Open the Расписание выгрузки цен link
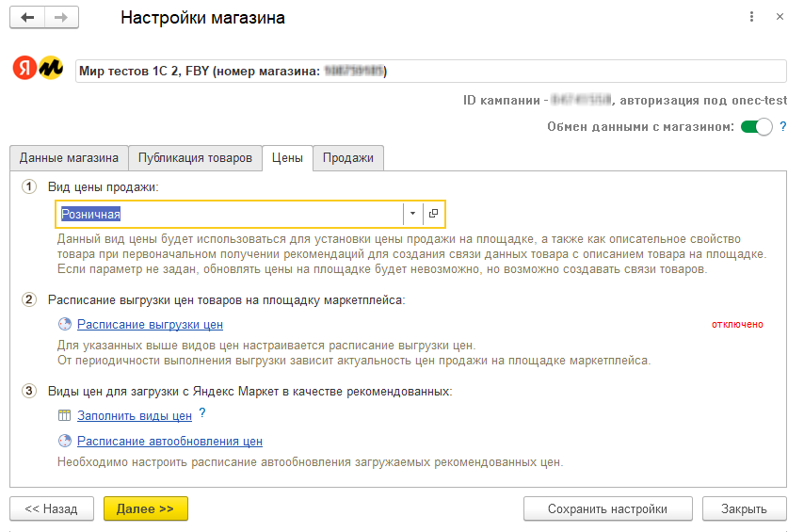Image resolution: width=804 pixels, height=532 pixels. point(150,324)
